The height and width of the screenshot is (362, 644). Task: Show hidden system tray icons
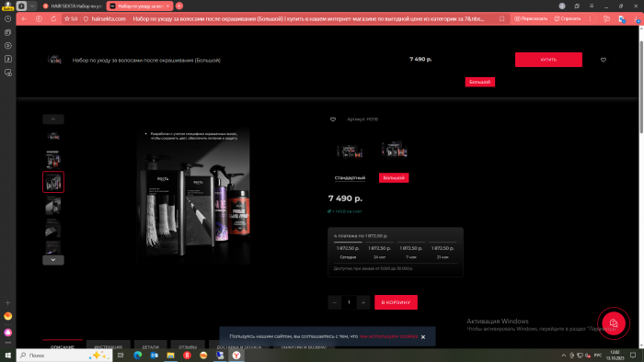coord(563,356)
